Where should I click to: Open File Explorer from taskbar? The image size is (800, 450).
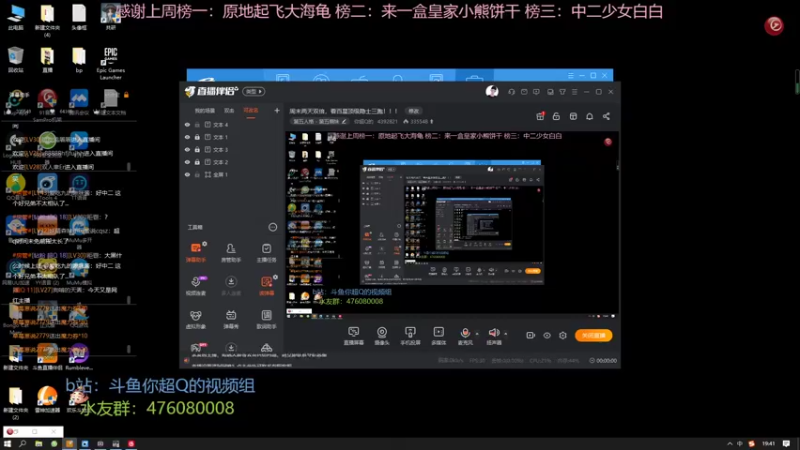click(x=38, y=444)
